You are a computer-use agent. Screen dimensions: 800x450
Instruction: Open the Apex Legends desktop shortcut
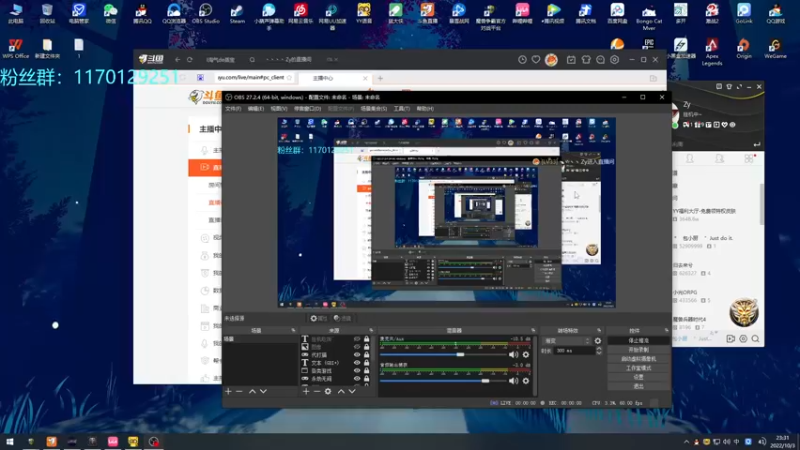[x=712, y=52]
